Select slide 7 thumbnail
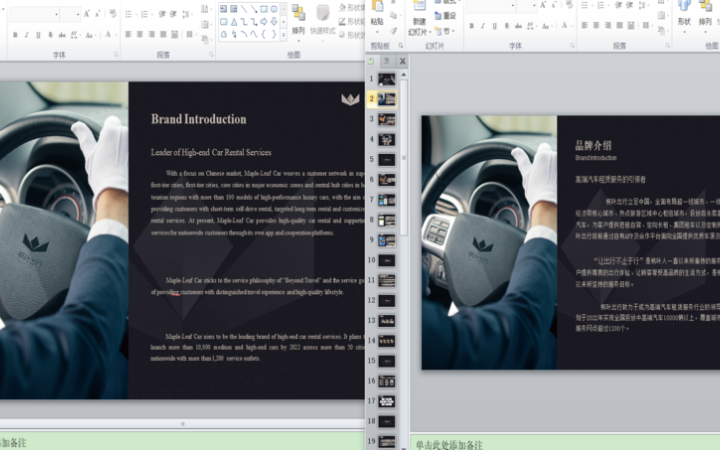Viewport: 720px width, 450px height. [x=387, y=200]
